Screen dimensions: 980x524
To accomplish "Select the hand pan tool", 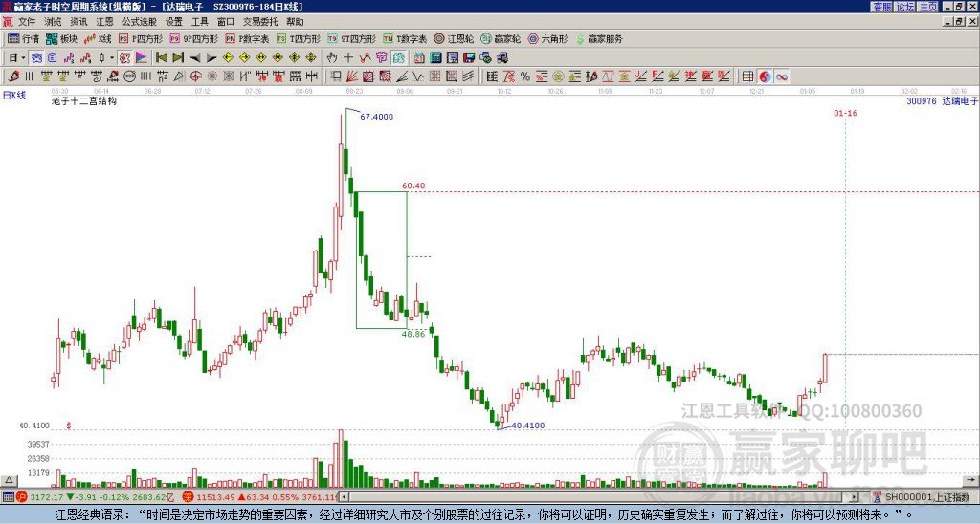I will 331,57.
